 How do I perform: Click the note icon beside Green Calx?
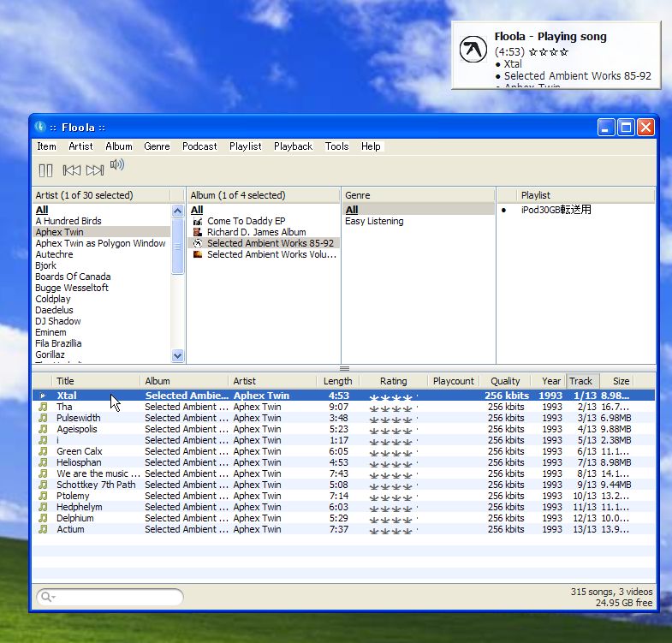[x=43, y=451]
